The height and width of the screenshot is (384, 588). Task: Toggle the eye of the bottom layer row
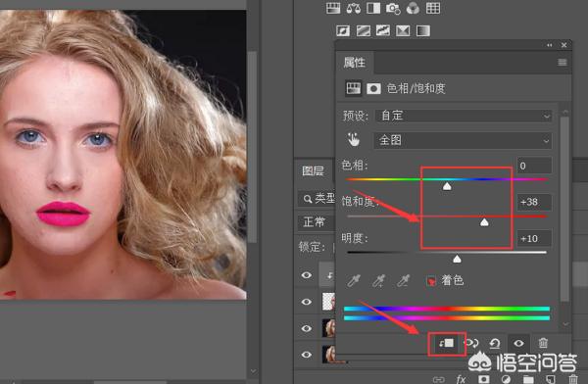click(x=307, y=355)
